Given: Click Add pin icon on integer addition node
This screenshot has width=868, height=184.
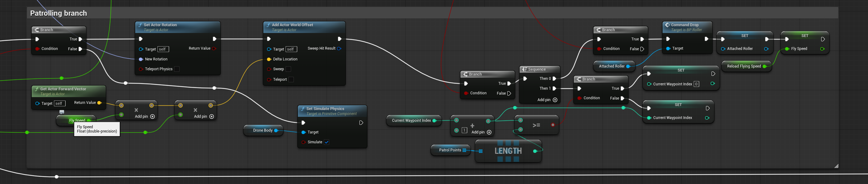Looking at the screenshot, I should pyautogui.click(x=489, y=132).
